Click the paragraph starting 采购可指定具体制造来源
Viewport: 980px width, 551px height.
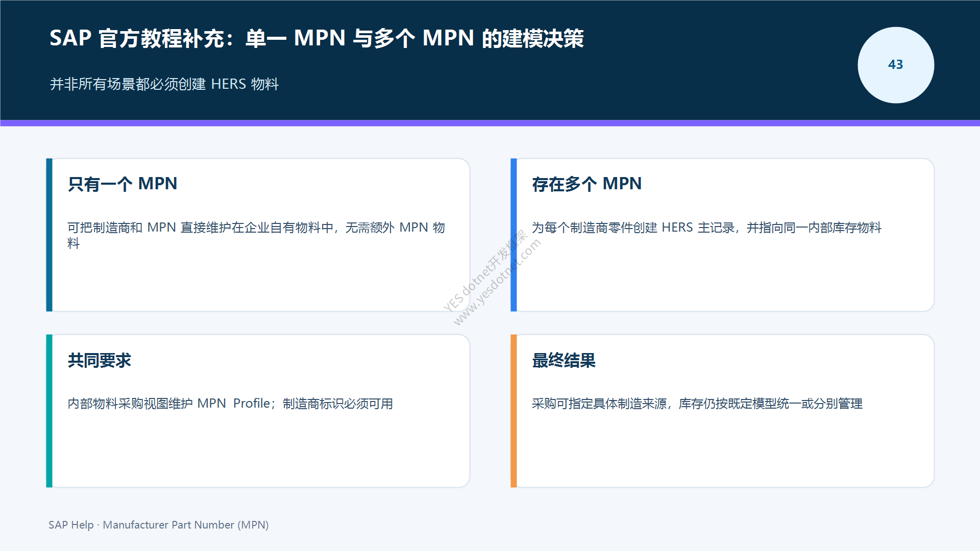[x=697, y=404]
